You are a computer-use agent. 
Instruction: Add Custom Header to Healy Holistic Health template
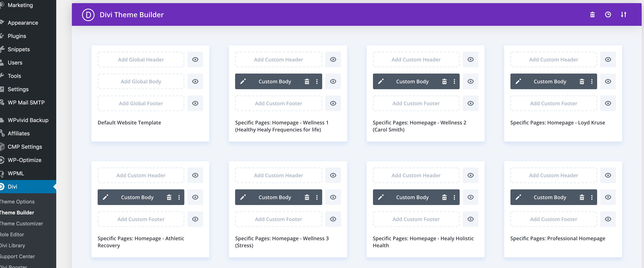pyautogui.click(x=416, y=175)
